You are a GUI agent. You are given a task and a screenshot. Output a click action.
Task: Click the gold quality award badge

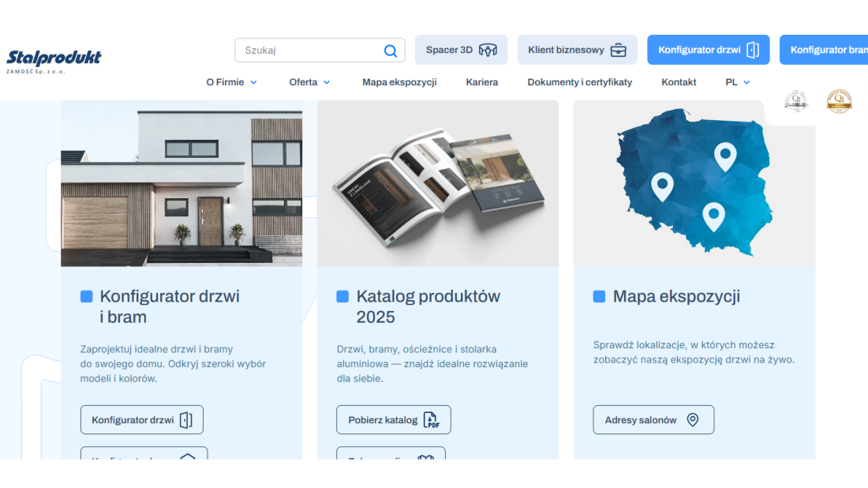[840, 101]
